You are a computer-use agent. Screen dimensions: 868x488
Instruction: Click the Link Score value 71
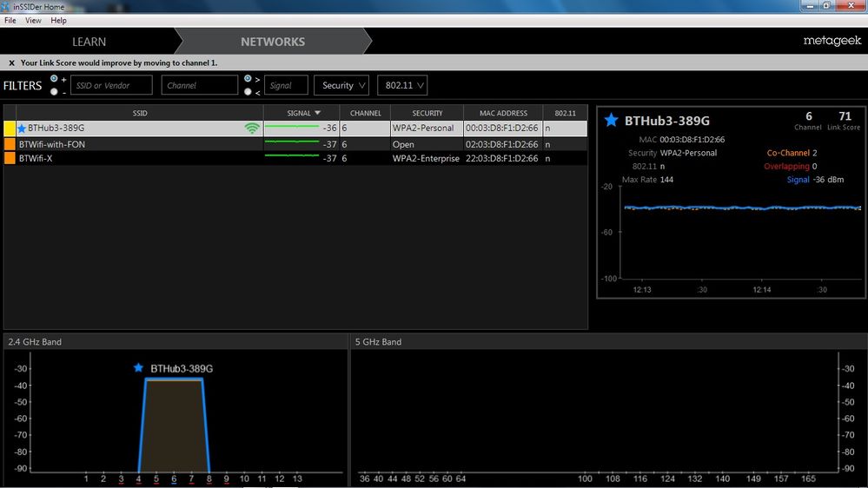[845, 116]
